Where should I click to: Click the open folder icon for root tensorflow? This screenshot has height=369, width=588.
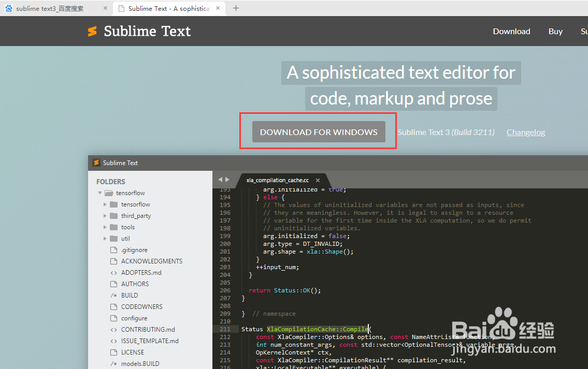coord(109,193)
